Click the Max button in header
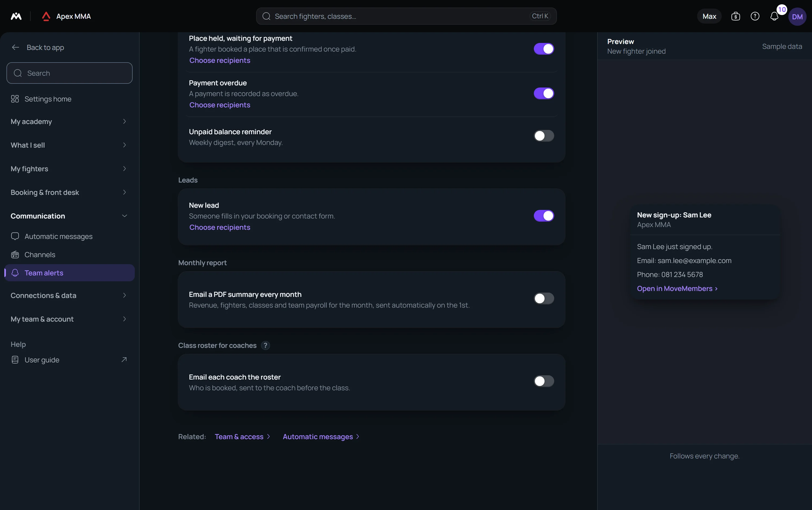This screenshot has height=510, width=812. (709, 16)
